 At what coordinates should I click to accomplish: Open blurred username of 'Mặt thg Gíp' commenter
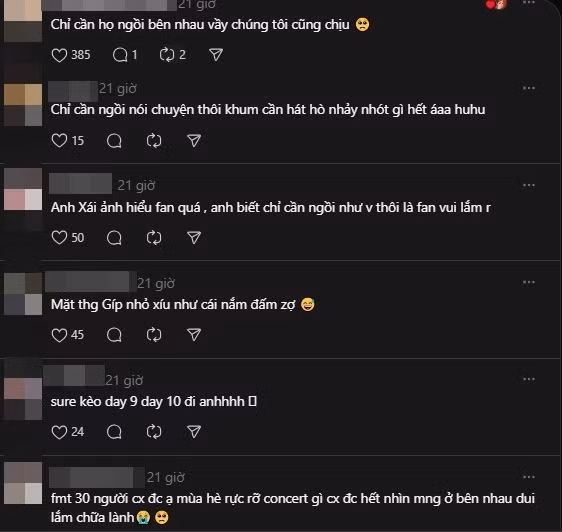[x=87, y=282]
